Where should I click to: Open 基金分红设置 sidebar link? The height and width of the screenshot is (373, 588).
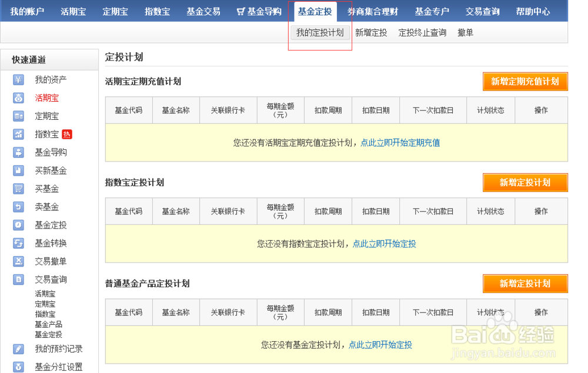click(58, 367)
